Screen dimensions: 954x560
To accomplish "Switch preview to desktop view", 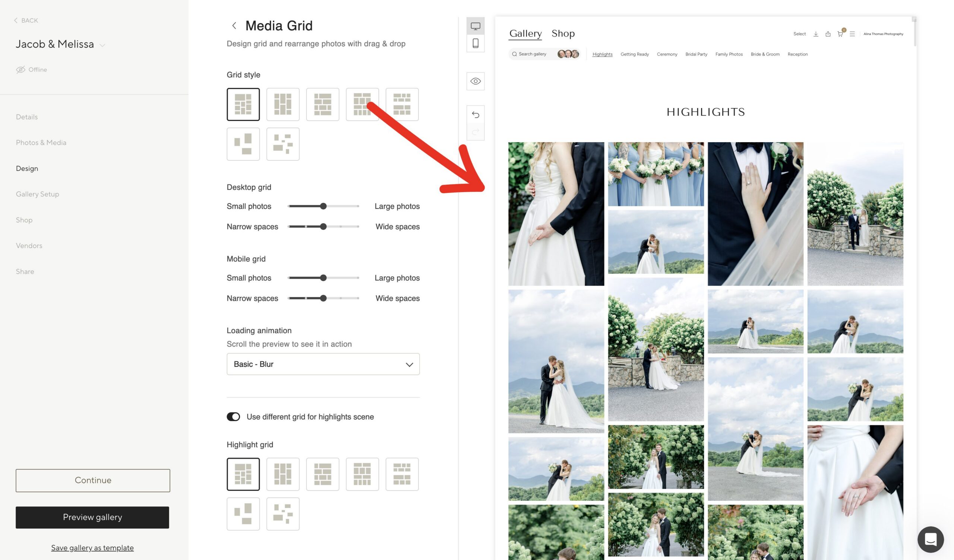I will coord(476,26).
